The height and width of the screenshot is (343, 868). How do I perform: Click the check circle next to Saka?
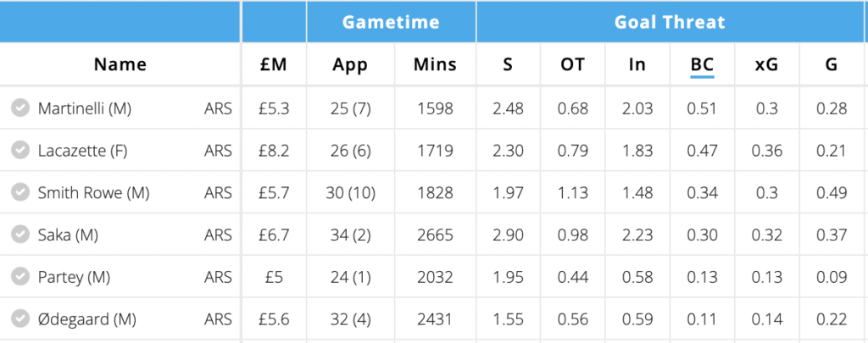point(20,235)
